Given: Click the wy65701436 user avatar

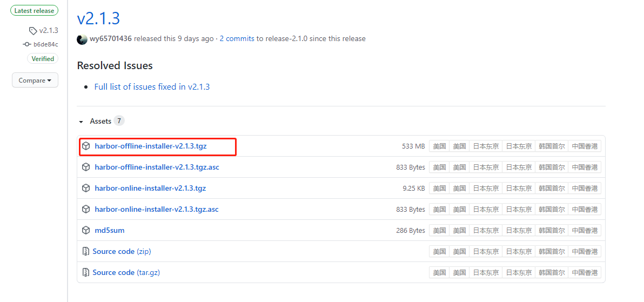Looking at the screenshot, I should 82,39.
